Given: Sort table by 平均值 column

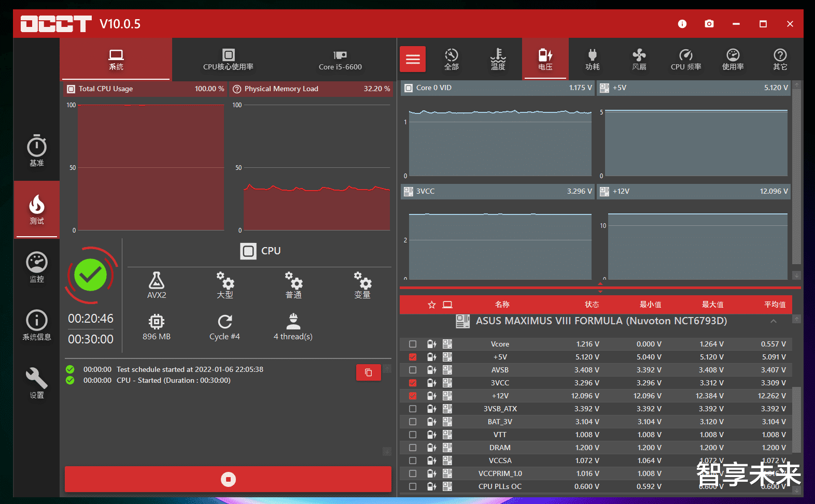Looking at the screenshot, I should [x=775, y=305].
